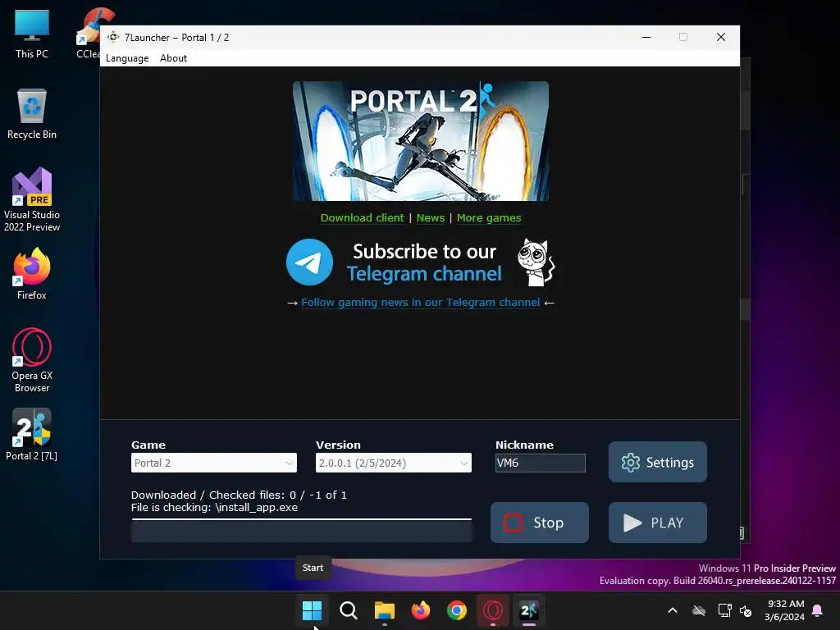This screenshot has height=630, width=840.
Task: Follow gaming news in Telegram channel link
Action: coord(421,302)
